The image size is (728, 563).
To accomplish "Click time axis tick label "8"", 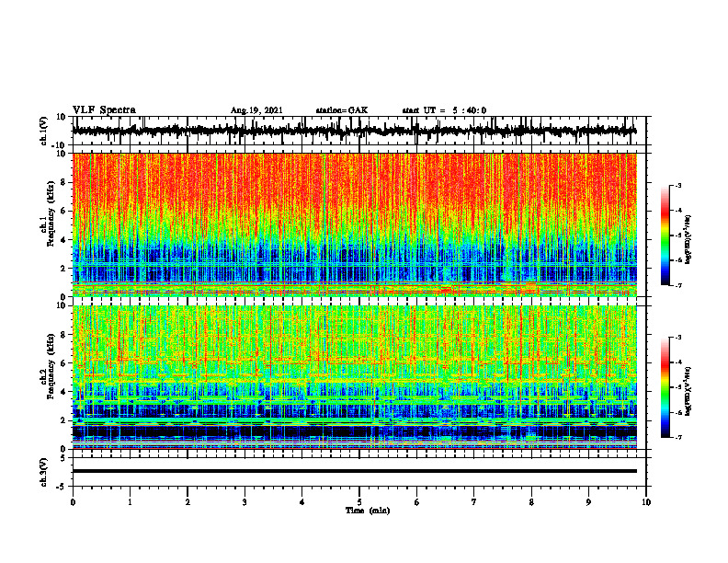I will 531,502.
